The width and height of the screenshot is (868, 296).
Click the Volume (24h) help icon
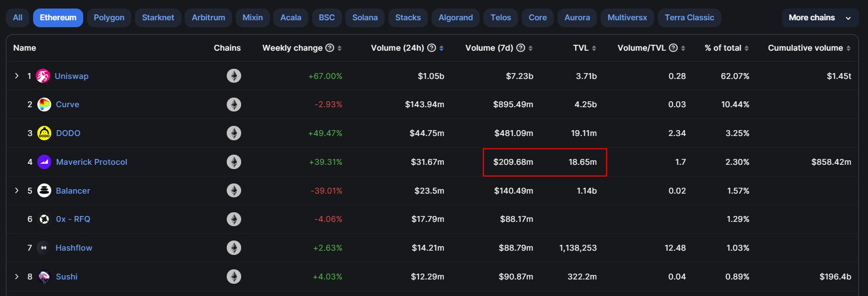pyautogui.click(x=432, y=48)
